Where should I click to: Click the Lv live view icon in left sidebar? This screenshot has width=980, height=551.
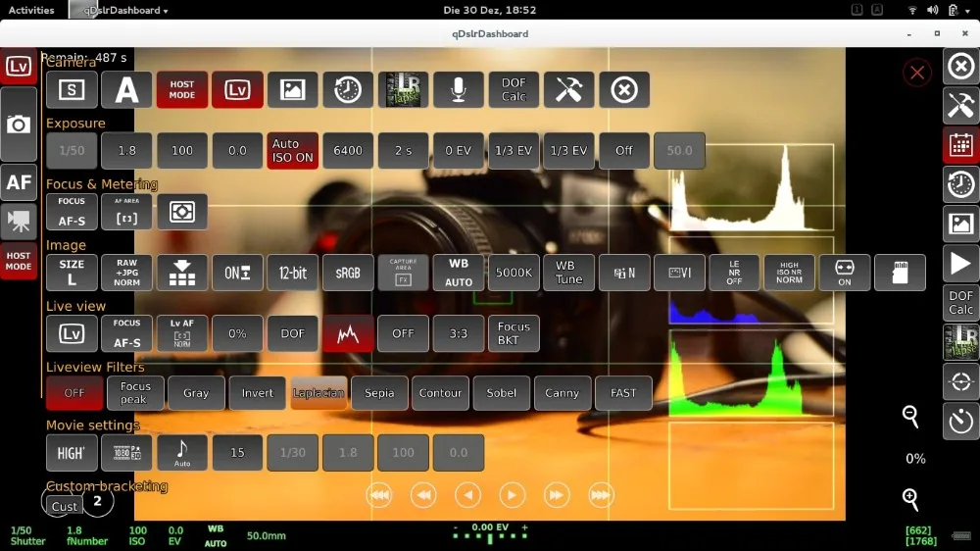click(19, 67)
